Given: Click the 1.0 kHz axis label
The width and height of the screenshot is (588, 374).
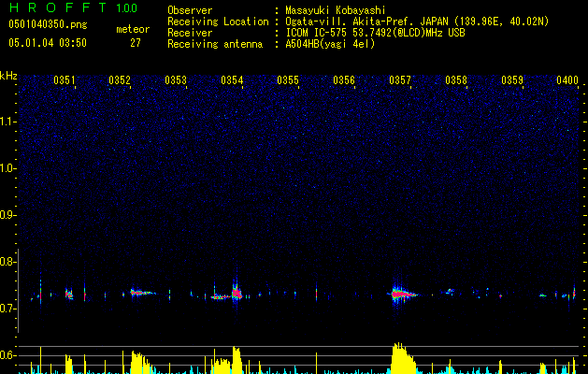Looking at the screenshot, I should click(8, 168).
